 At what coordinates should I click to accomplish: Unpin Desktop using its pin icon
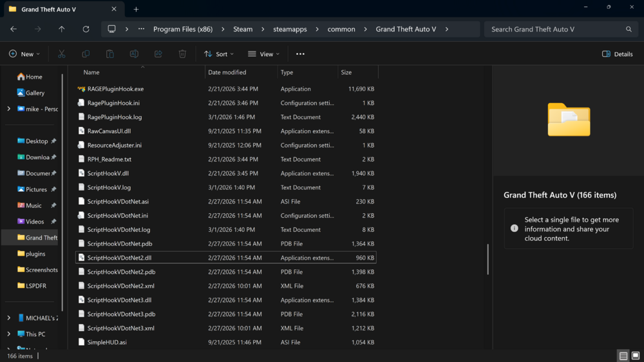pos(53,141)
